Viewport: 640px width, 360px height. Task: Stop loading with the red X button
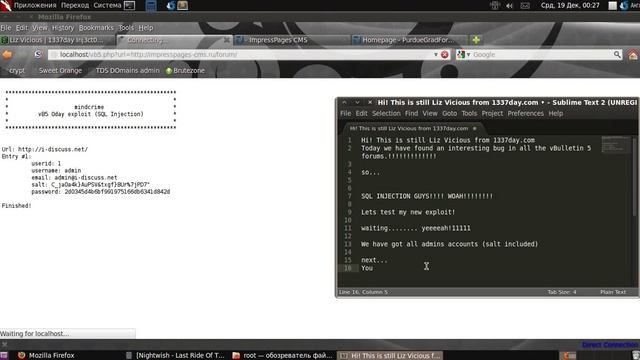click(x=445, y=55)
